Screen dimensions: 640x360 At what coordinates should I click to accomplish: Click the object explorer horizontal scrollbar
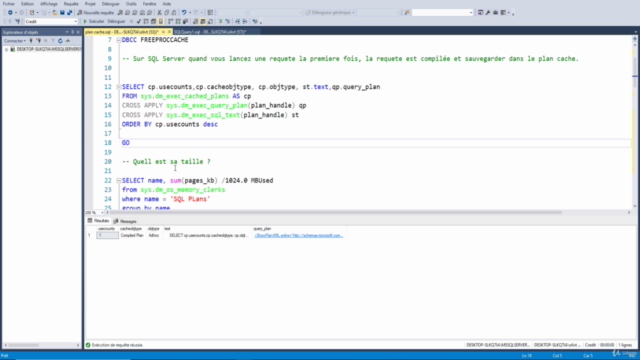24,345
